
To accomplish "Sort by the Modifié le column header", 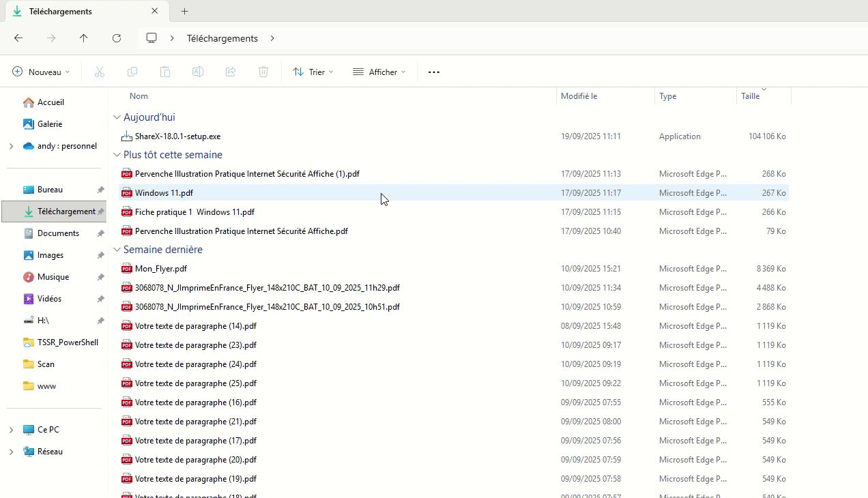I will pos(579,96).
